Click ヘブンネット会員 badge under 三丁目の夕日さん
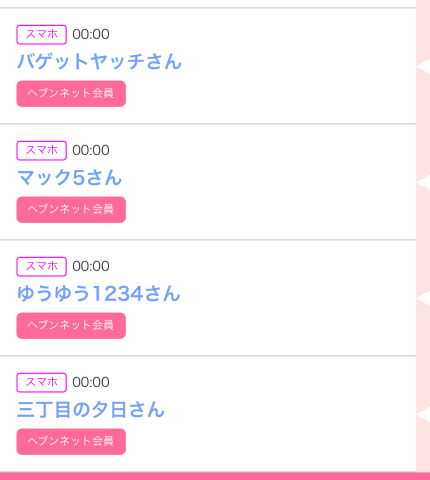The image size is (430, 480). tap(71, 442)
